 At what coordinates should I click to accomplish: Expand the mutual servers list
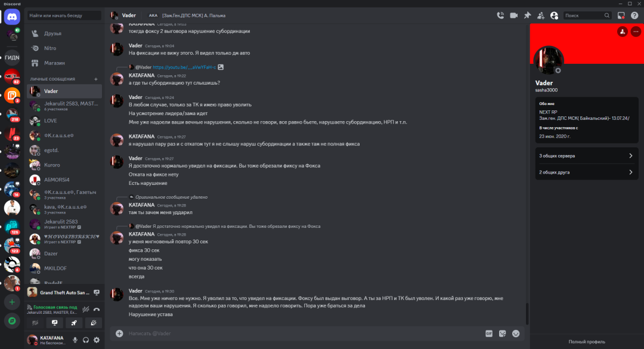[x=587, y=156]
